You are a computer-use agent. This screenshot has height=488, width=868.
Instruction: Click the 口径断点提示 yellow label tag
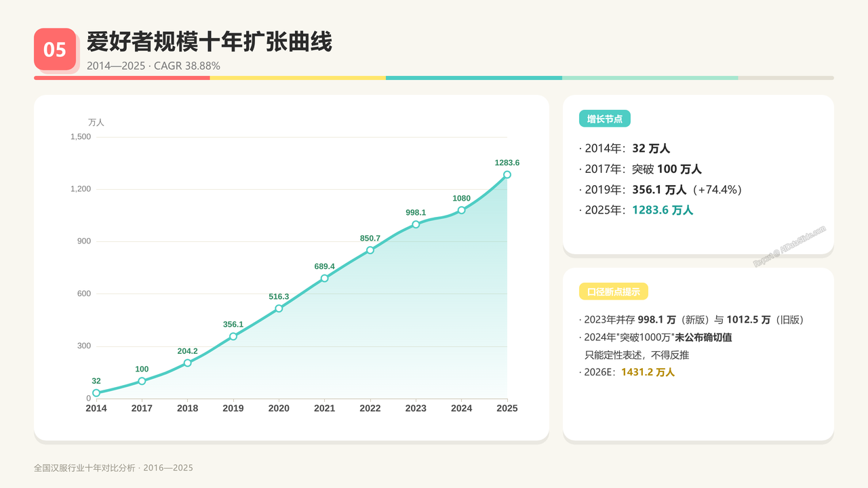point(614,291)
